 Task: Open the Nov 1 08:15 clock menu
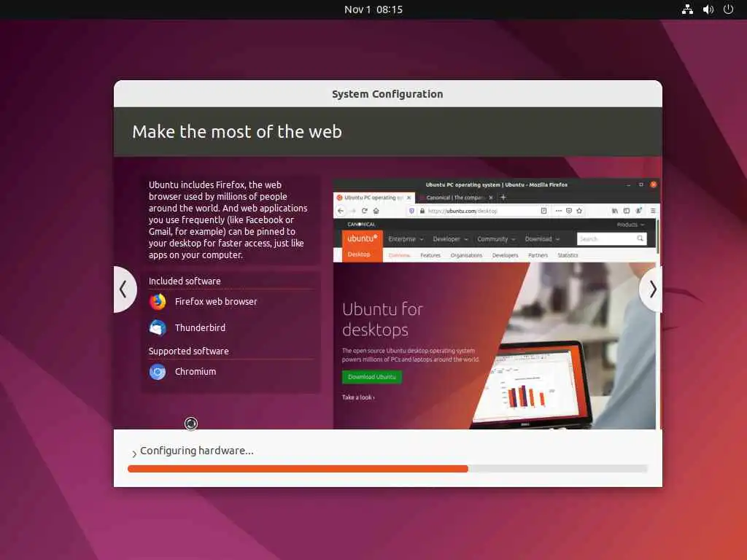point(373,9)
